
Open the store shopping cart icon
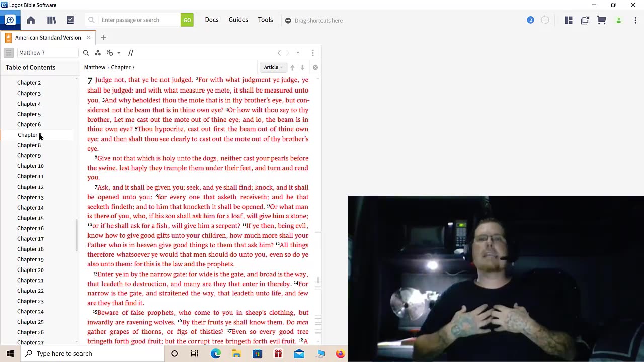pyautogui.click(x=602, y=20)
